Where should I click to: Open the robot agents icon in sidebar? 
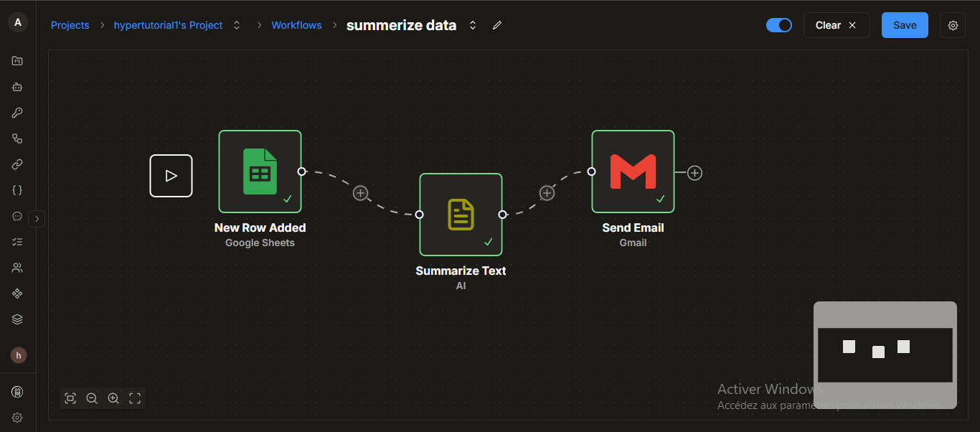point(17,87)
